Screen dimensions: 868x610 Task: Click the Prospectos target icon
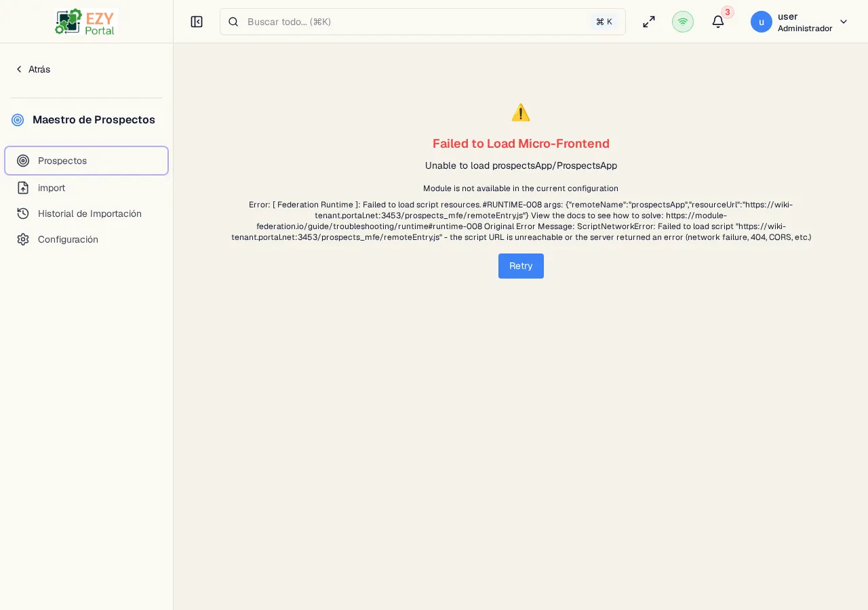[23, 161]
